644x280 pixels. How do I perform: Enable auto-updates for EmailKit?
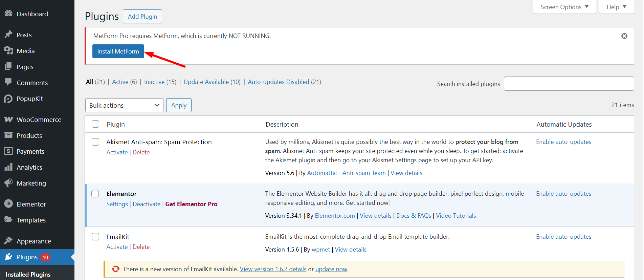click(563, 237)
